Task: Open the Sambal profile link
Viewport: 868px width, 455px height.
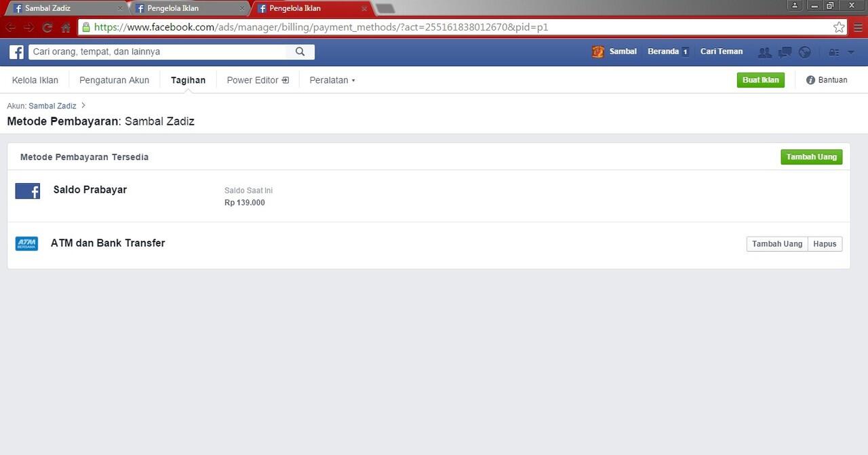Action: coord(623,52)
